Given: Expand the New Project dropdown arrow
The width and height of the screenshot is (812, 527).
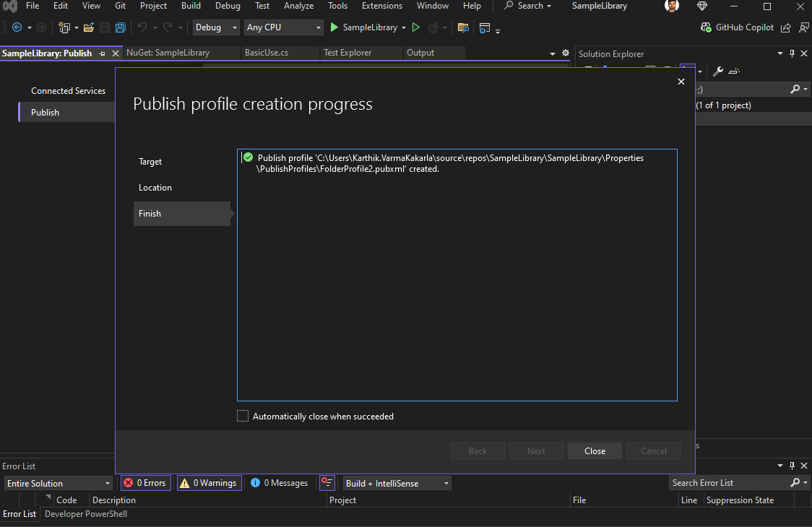Looking at the screenshot, I should coord(76,27).
